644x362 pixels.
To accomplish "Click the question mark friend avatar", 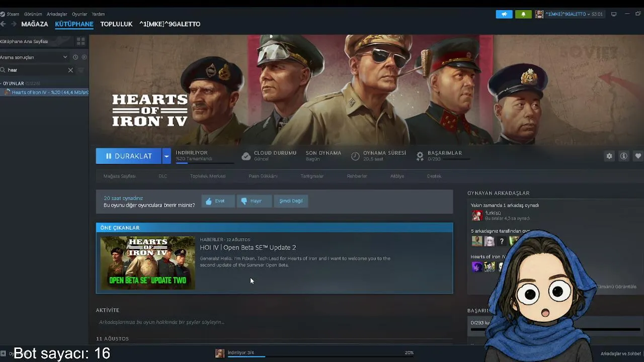I will tap(502, 241).
